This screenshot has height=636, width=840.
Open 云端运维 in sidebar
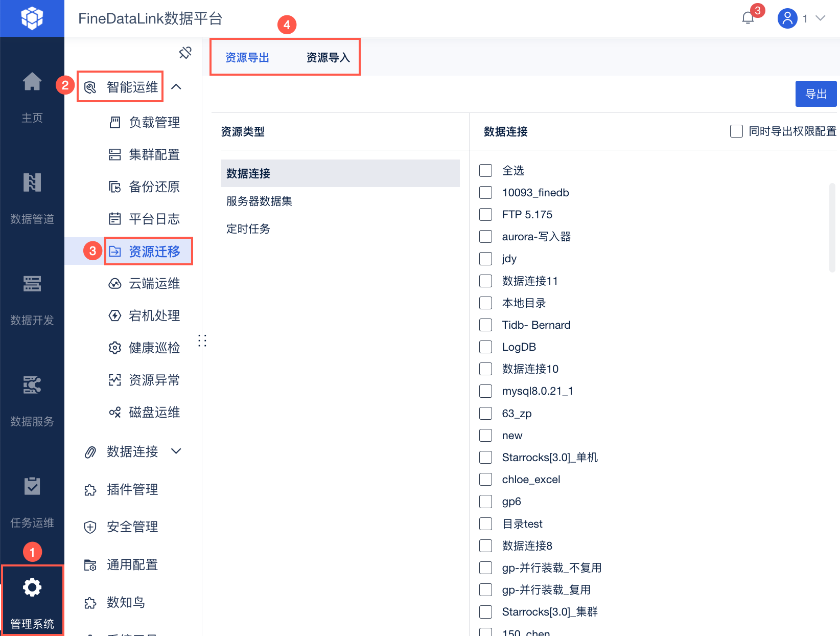point(154,283)
